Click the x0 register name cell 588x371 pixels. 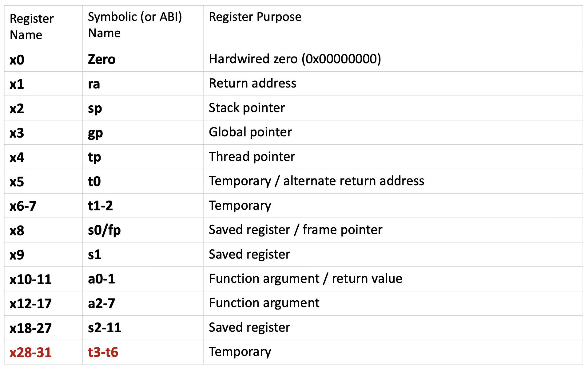pos(17,60)
